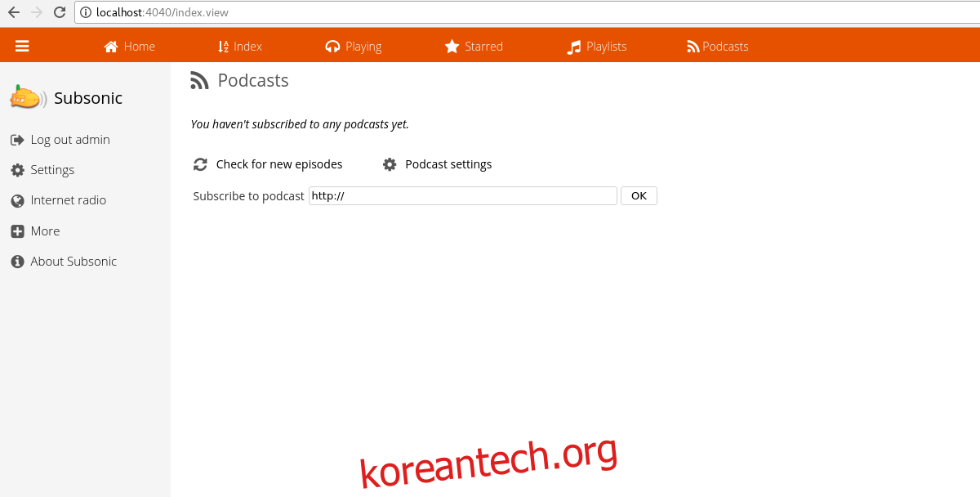Switch to the Playing tab

click(x=354, y=47)
